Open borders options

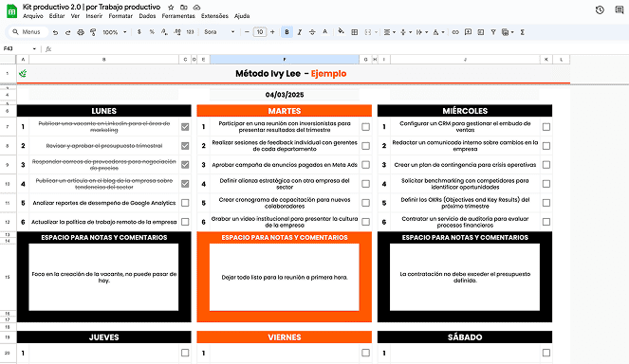[x=354, y=32]
